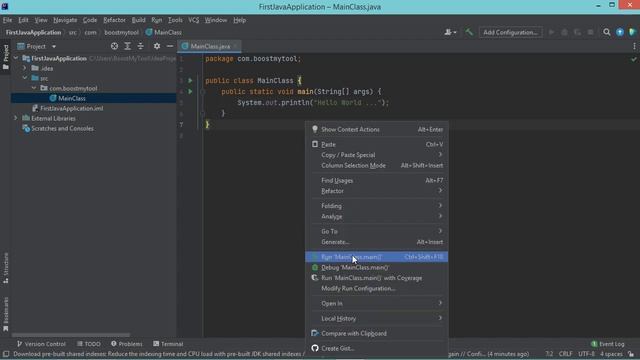The image size is (640, 360).
Task: Open the Go To submenu
Action: point(376,231)
